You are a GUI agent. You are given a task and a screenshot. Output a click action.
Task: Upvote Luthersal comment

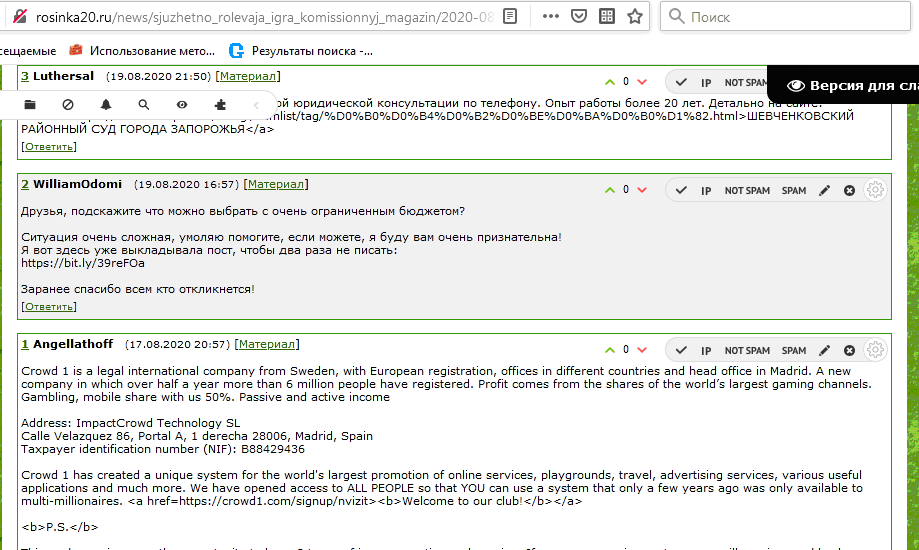(x=610, y=82)
